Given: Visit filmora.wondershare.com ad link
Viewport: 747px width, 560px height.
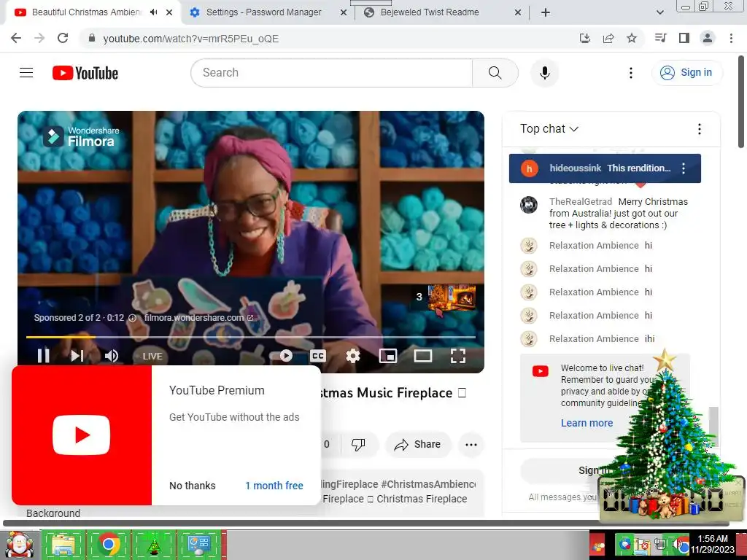Looking at the screenshot, I should [x=198, y=318].
